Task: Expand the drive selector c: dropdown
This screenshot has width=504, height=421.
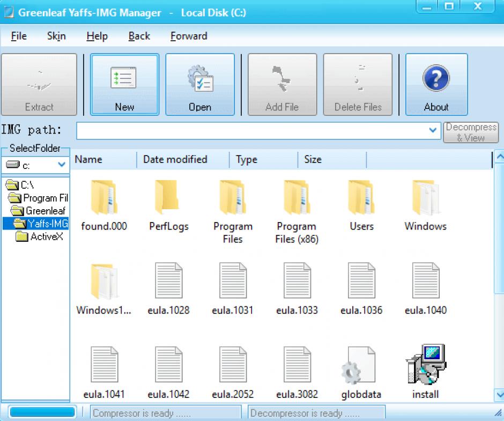Action: pos(62,165)
